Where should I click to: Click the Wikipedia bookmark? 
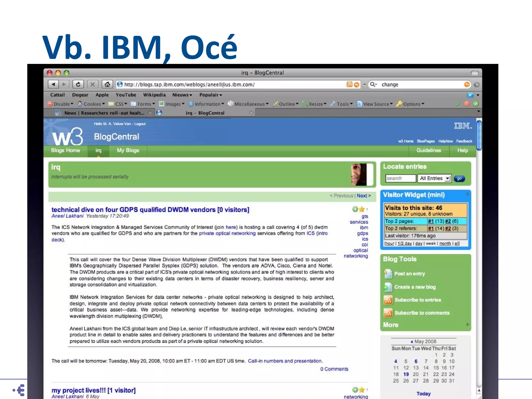[x=154, y=95]
